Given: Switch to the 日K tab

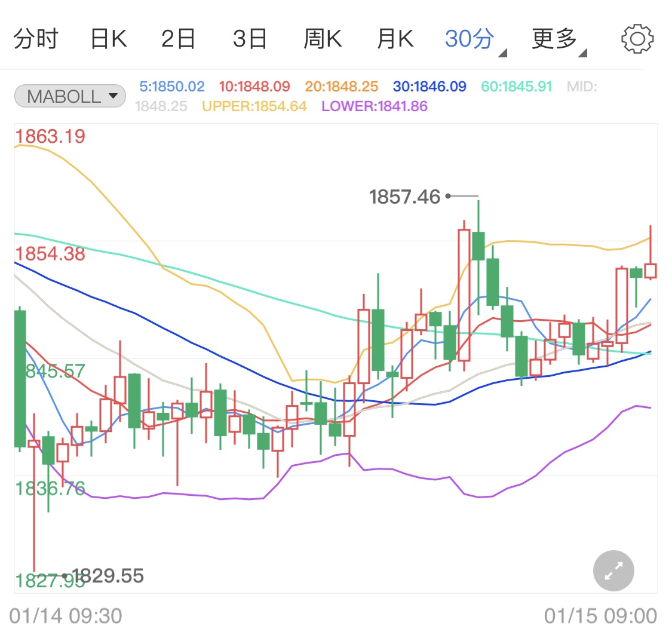Looking at the screenshot, I should tap(109, 39).
